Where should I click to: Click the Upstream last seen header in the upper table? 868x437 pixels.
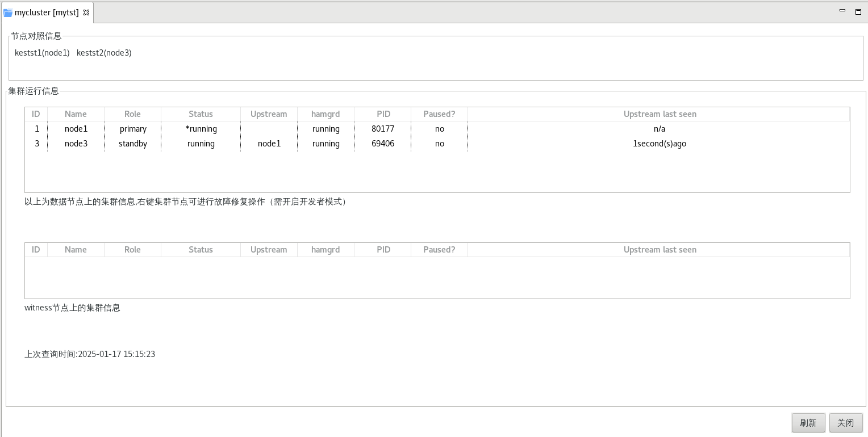(660, 114)
